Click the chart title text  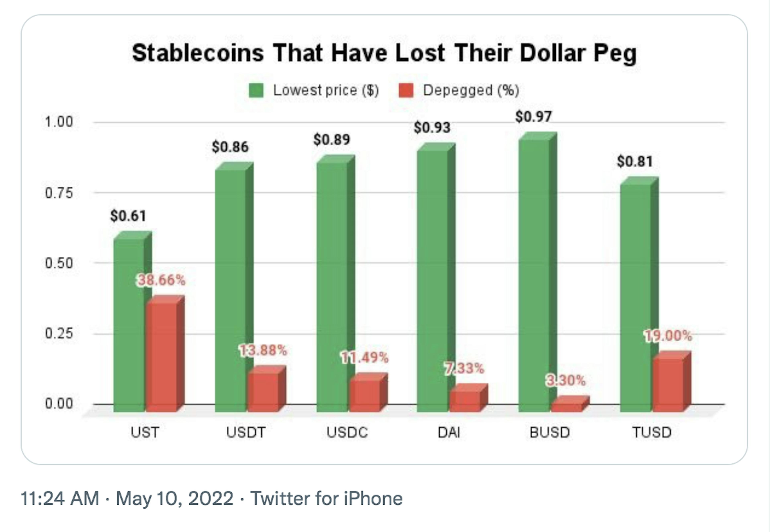coord(384,53)
